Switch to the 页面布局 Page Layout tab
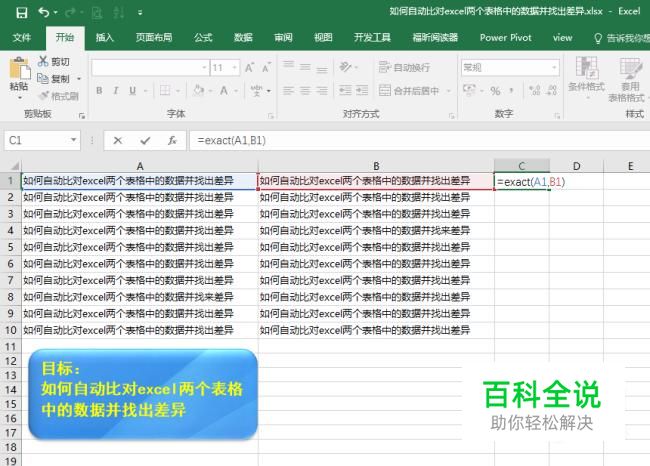The width and height of the screenshot is (650, 466). [x=154, y=38]
